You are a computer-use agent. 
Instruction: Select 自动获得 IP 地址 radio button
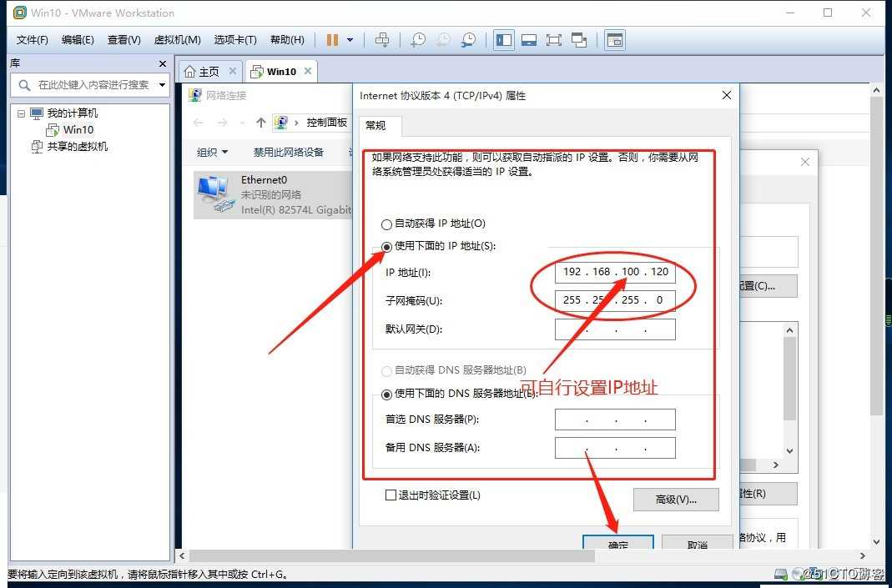click(x=387, y=224)
